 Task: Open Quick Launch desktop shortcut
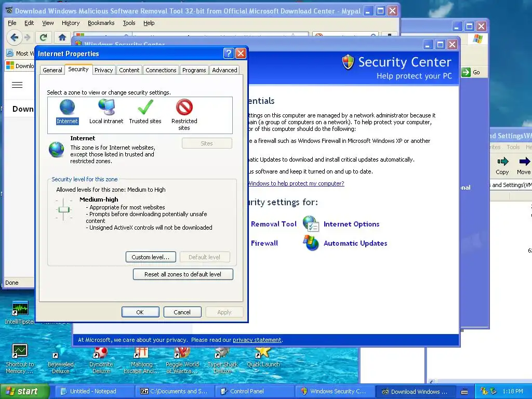pyautogui.click(x=263, y=352)
